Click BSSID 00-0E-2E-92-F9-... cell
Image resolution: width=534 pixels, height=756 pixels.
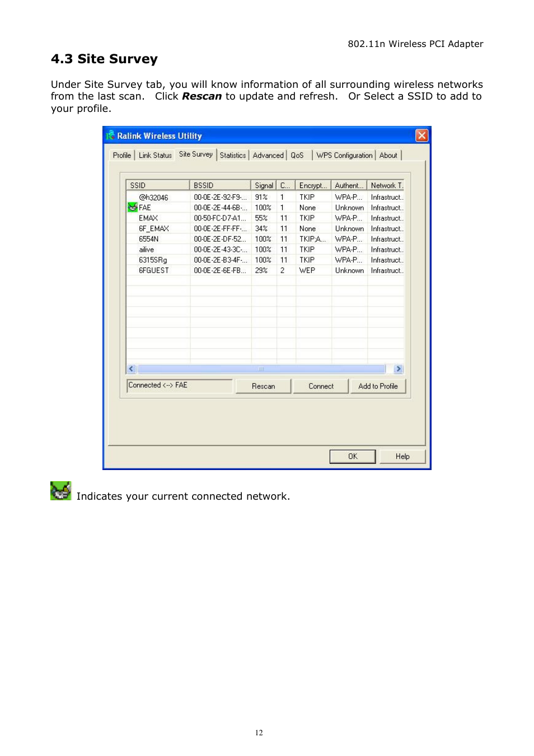220,198
